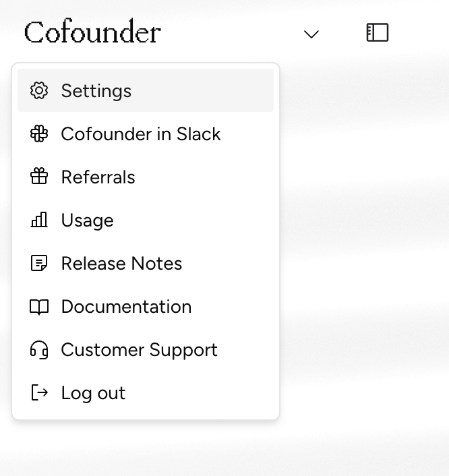
Task: Click the open book Documentation icon
Action: tap(40, 307)
